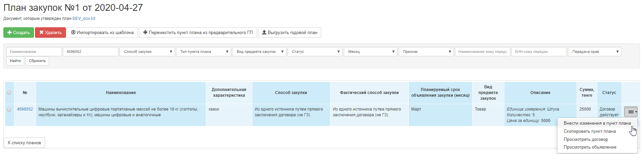Click the Наименование filter input field

click(34, 52)
